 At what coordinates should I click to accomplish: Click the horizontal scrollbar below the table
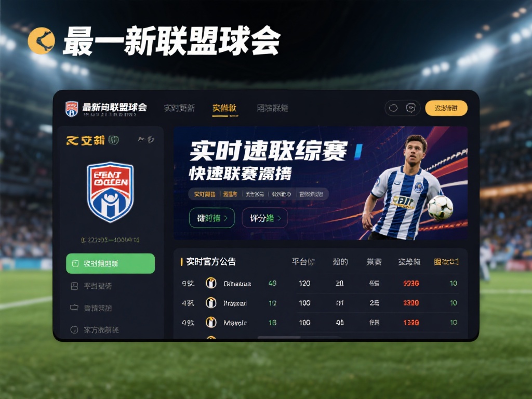[299, 337]
